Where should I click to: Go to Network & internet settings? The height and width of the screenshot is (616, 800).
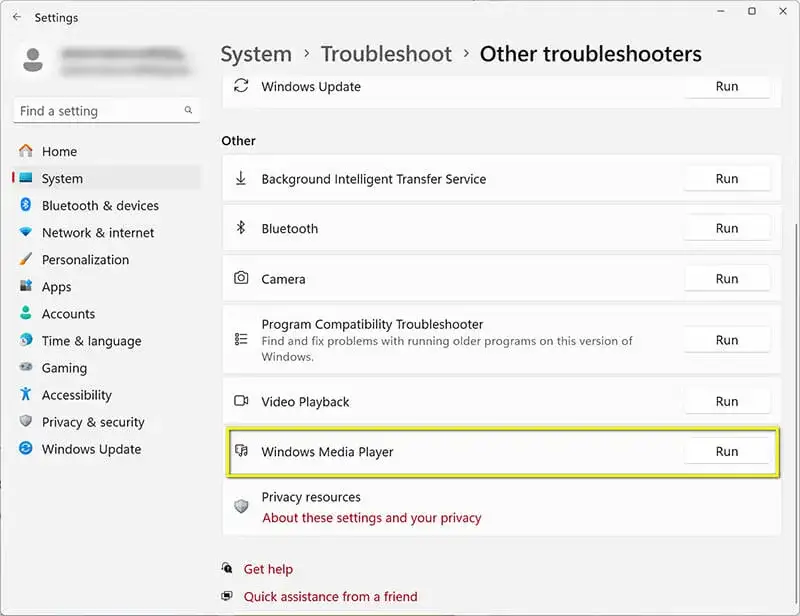click(x=98, y=233)
